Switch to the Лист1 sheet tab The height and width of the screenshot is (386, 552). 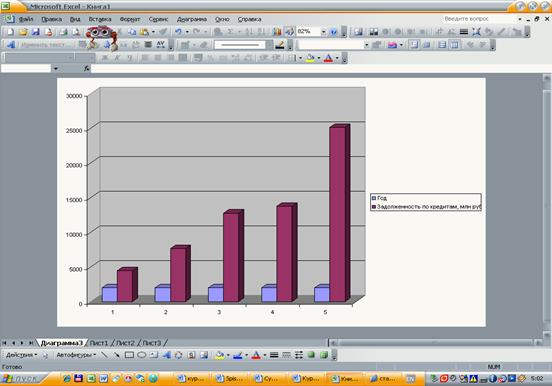click(99, 343)
